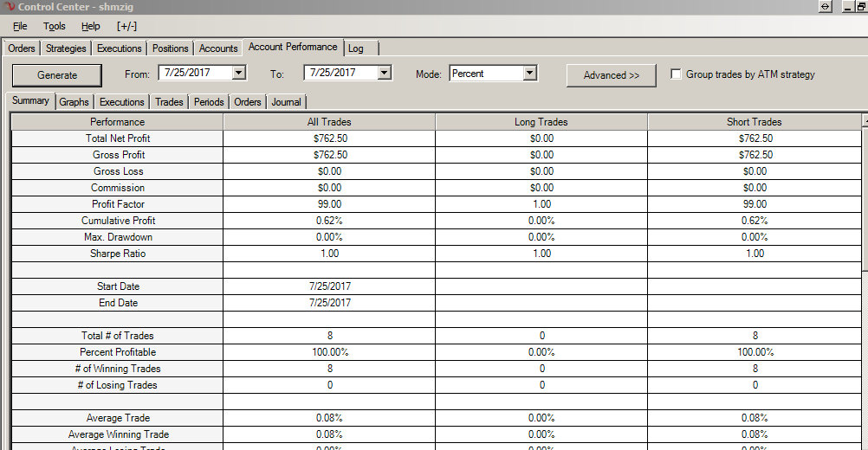Click the End Date row label

coord(118,303)
